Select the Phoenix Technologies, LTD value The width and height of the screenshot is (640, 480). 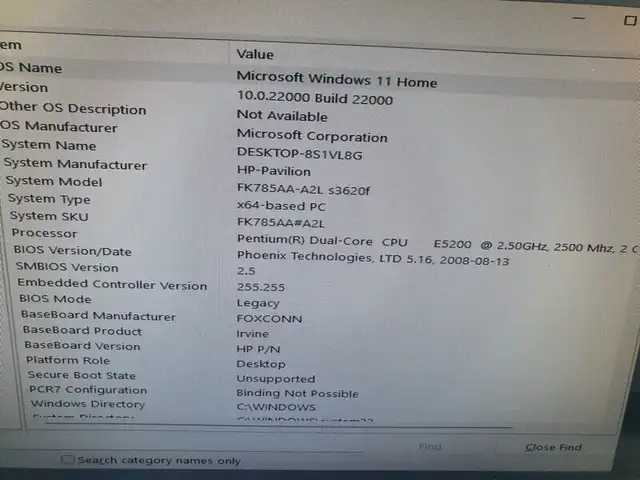373,258
